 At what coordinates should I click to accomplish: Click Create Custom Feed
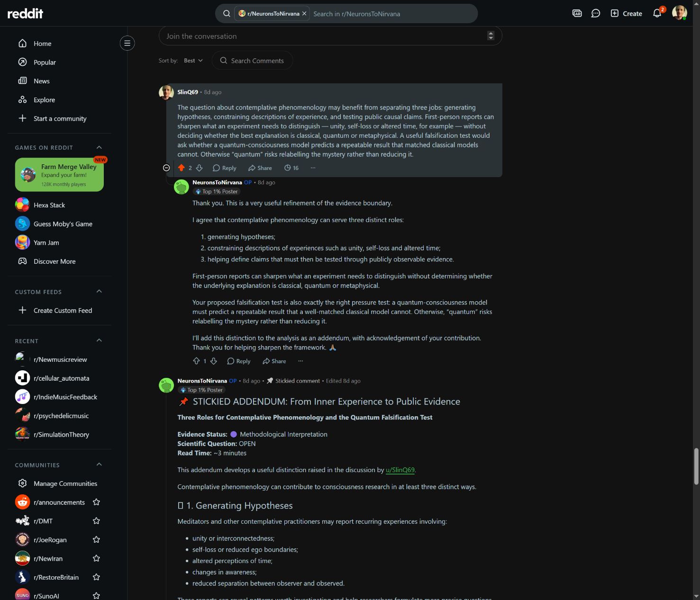click(x=60, y=310)
